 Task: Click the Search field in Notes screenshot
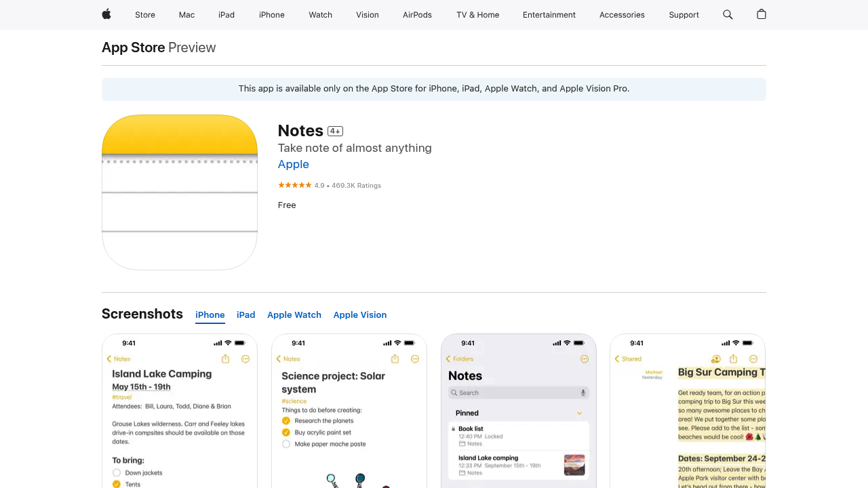(518, 392)
